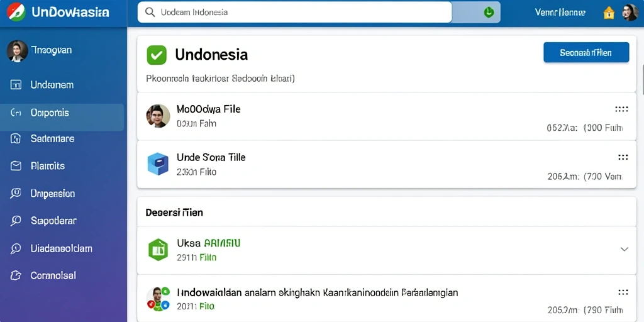The height and width of the screenshot is (322, 644).
Task: Select Plamits in the sidebar
Action: click(x=48, y=166)
